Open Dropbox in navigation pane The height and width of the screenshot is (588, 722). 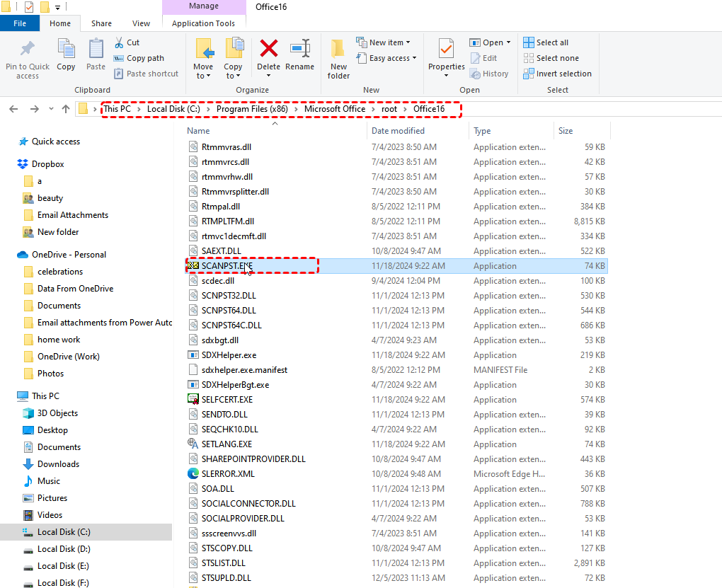click(48, 164)
